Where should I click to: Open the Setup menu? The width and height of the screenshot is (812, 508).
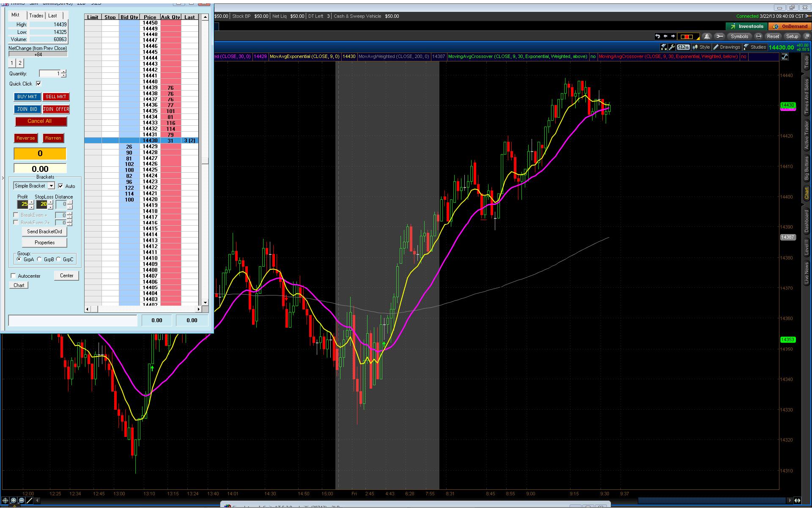point(792,36)
